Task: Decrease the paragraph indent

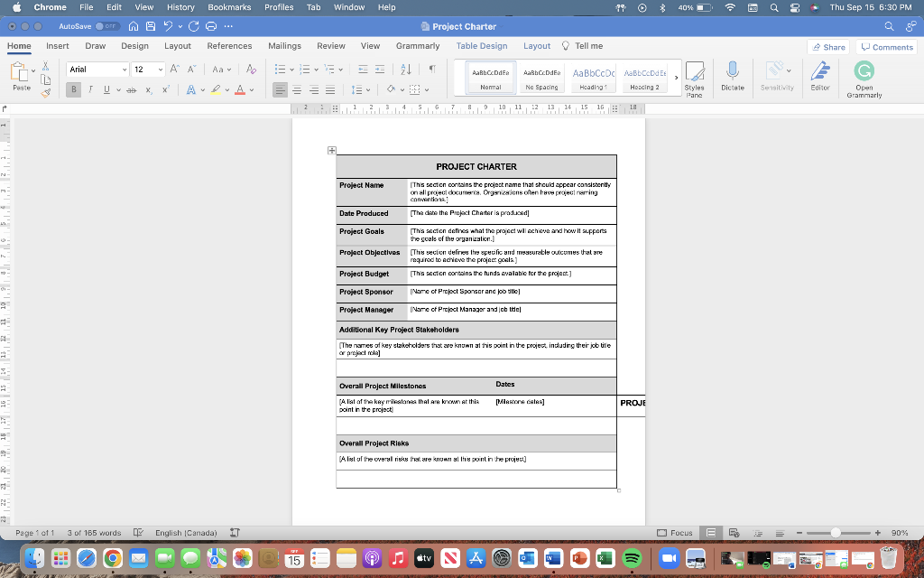Action: (x=363, y=69)
